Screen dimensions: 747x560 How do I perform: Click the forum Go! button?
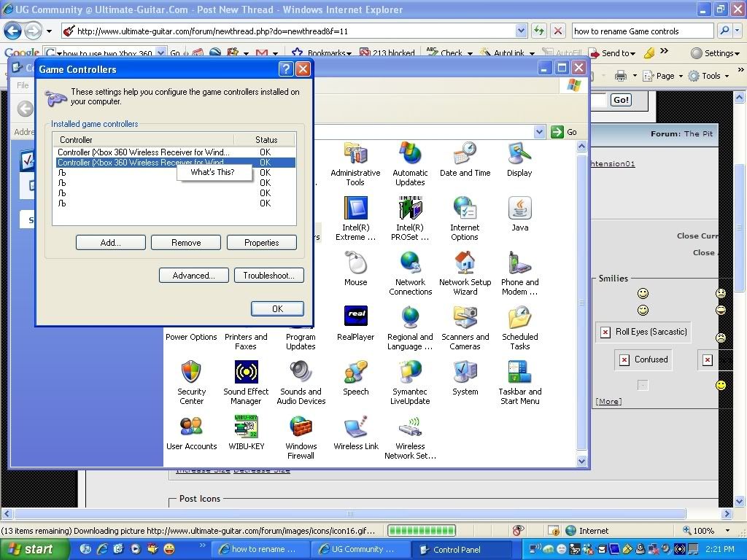tap(622, 100)
